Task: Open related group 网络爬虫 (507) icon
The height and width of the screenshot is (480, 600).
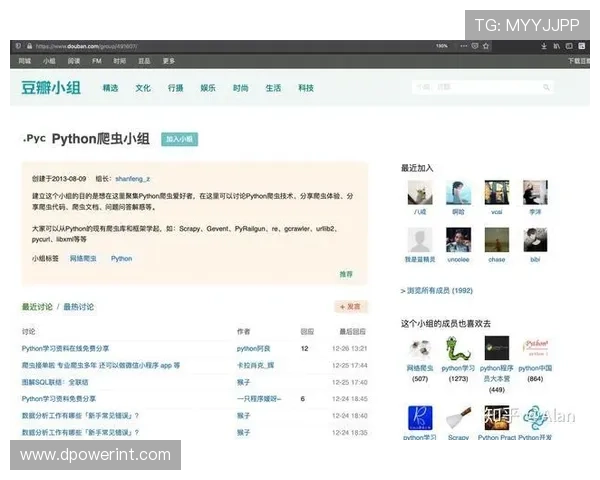Action: (x=420, y=348)
